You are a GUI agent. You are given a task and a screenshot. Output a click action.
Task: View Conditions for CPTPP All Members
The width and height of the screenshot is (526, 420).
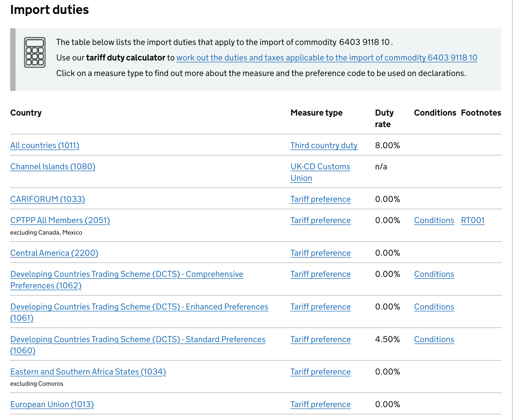tap(434, 220)
